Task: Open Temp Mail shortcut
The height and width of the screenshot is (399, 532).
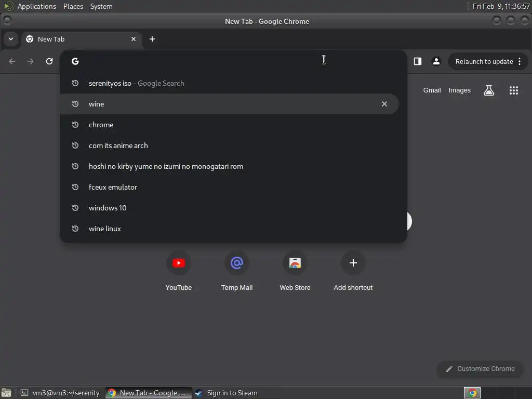Action: coord(237,271)
